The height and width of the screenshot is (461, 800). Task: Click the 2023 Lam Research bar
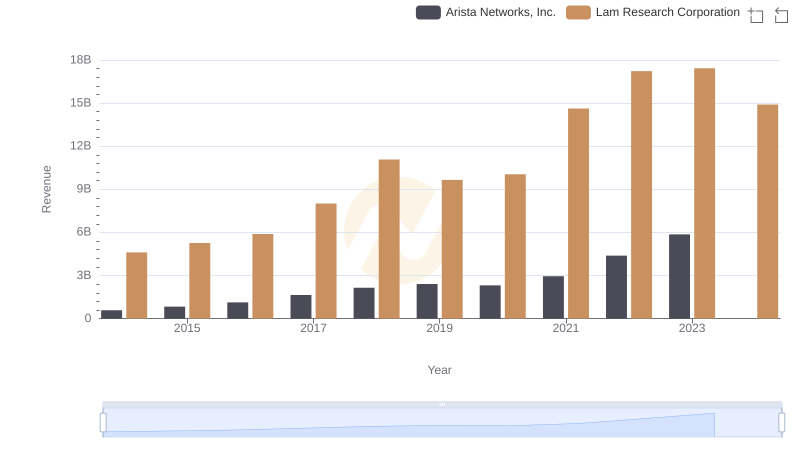click(704, 193)
